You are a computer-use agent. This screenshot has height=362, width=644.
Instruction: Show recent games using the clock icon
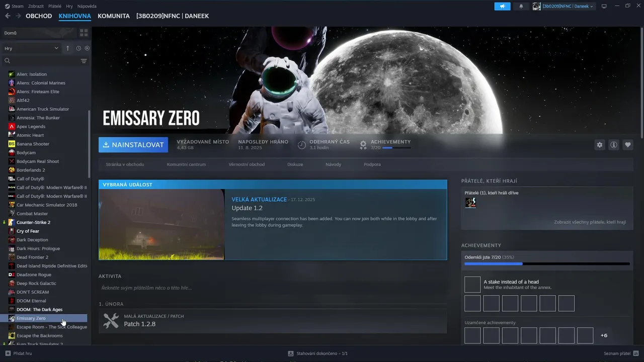(x=78, y=48)
